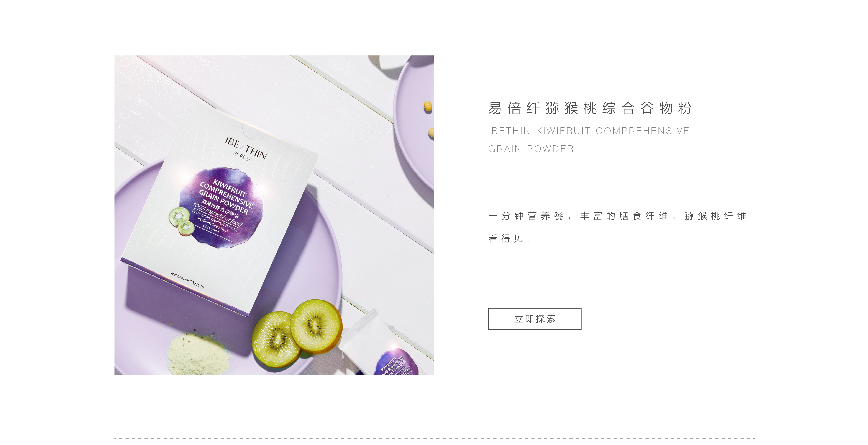This screenshot has width=868, height=445.
Task: Click the 100% material of food text
Action: [217, 214]
